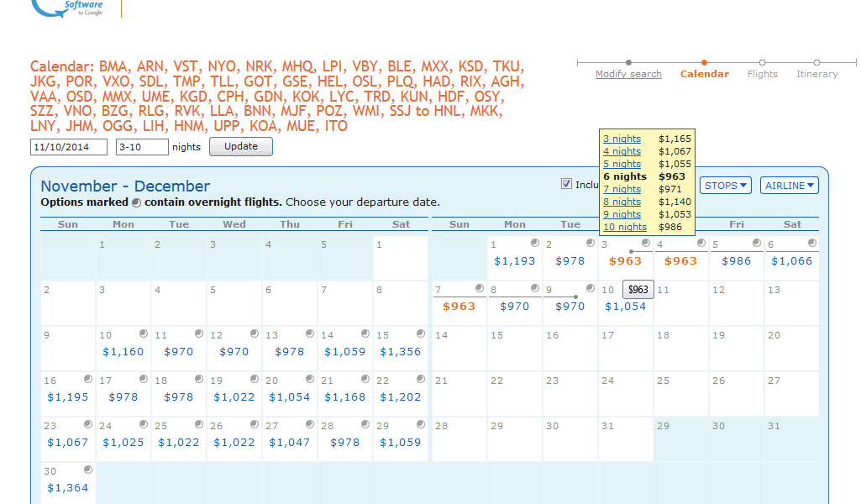Choose the 10 nights option link
The width and height of the screenshot is (861, 504).
click(x=625, y=227)
